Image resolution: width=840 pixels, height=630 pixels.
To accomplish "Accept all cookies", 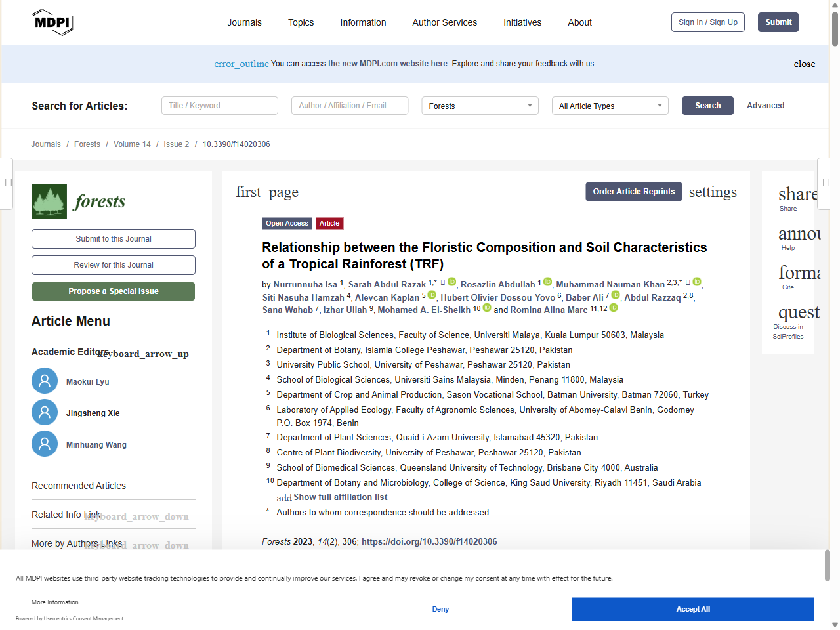I will click(692, 609).
